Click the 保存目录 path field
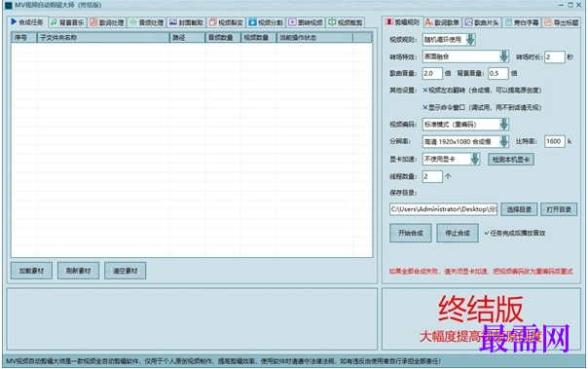This screenshot has height=369, width=588. click(443, 209)
